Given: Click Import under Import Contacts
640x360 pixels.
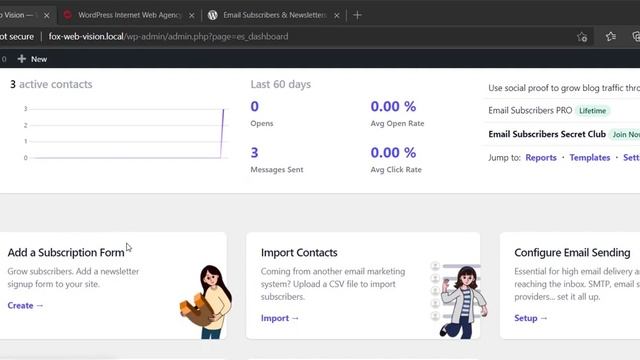Looking at the screenshot, I should pyautogui.click(x=280, y=318).
